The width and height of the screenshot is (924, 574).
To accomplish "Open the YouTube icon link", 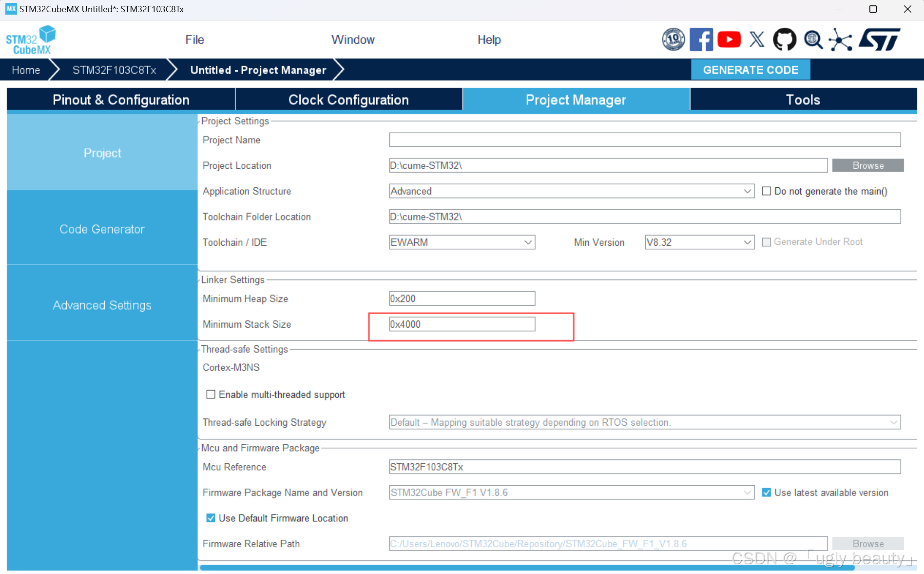I will 729,40.
